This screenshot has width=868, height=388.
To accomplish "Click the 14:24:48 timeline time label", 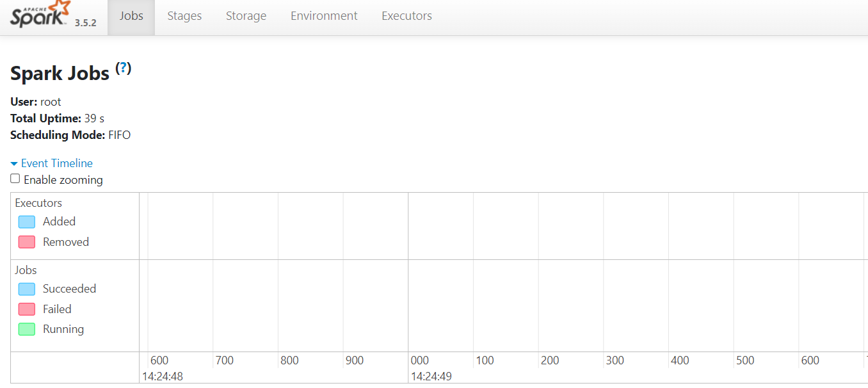I will pos(163,376).
